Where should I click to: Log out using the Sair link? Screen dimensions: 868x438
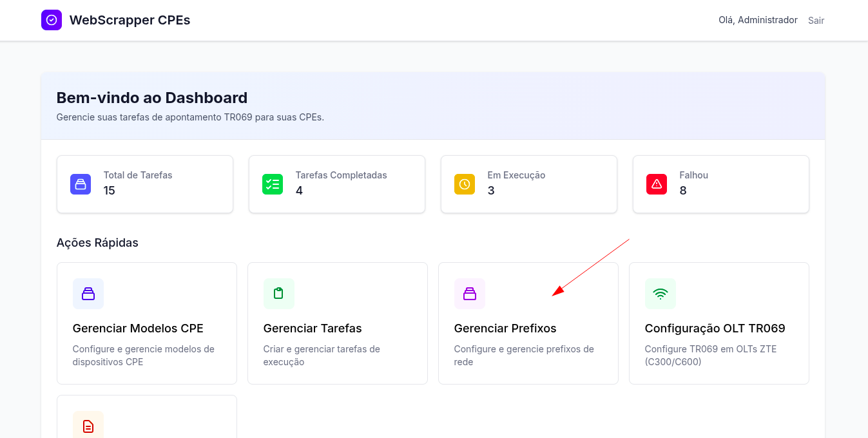[x=816, y=21]
